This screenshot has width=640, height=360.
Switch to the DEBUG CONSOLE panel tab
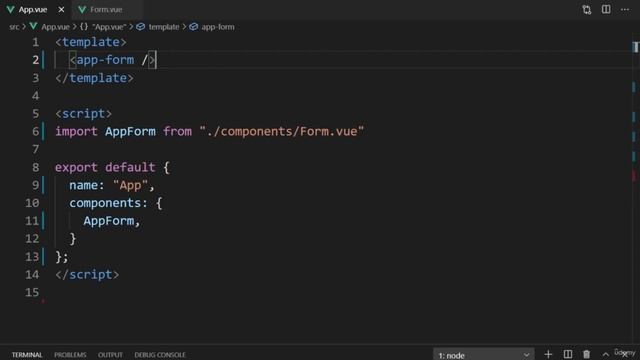point(160,355)
